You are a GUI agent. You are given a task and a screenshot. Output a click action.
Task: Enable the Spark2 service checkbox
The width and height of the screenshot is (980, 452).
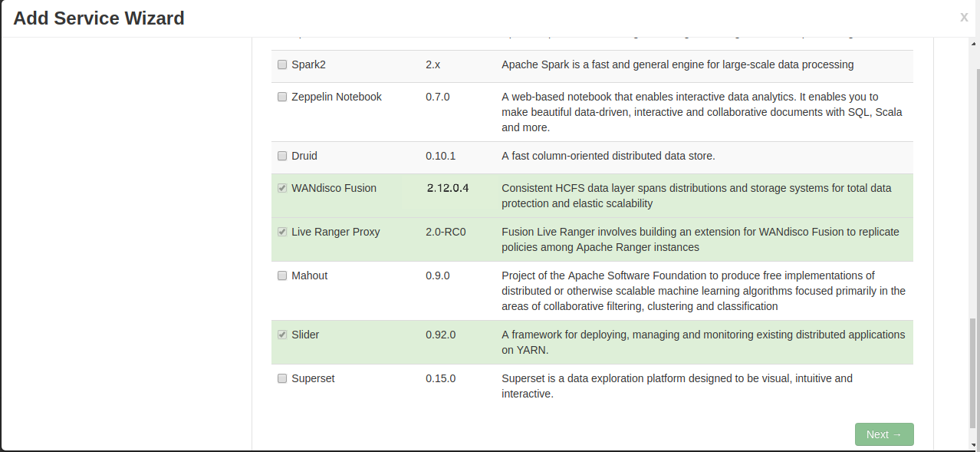(282, 65)
